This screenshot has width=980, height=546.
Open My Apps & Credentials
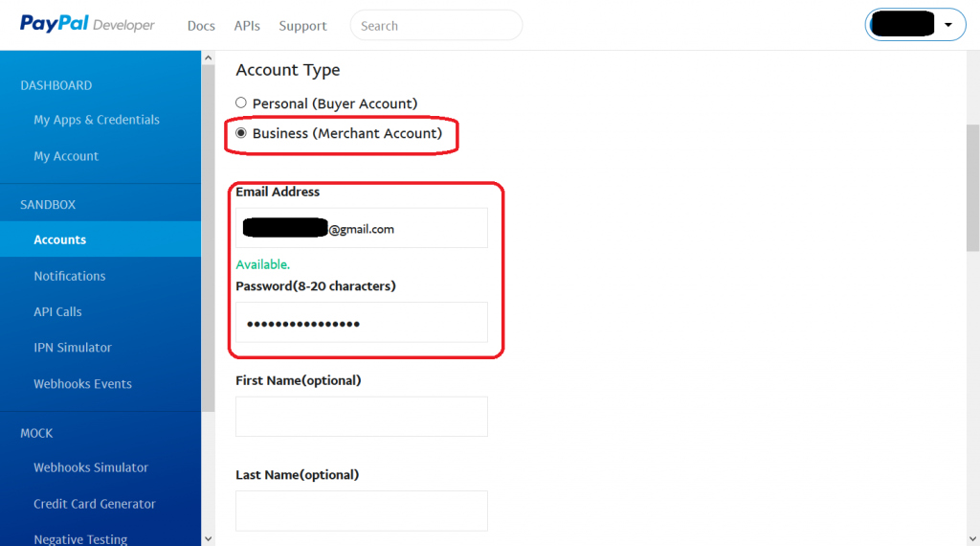(x=97, y=120)
